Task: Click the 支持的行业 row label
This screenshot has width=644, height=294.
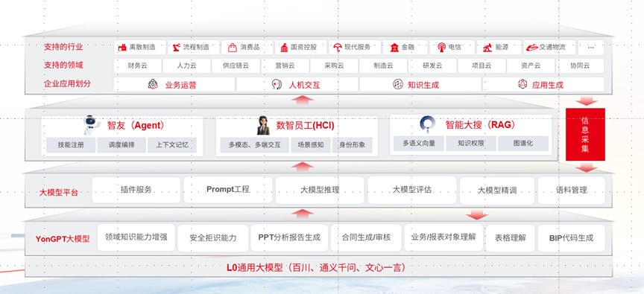Action: tap(63, 48)
